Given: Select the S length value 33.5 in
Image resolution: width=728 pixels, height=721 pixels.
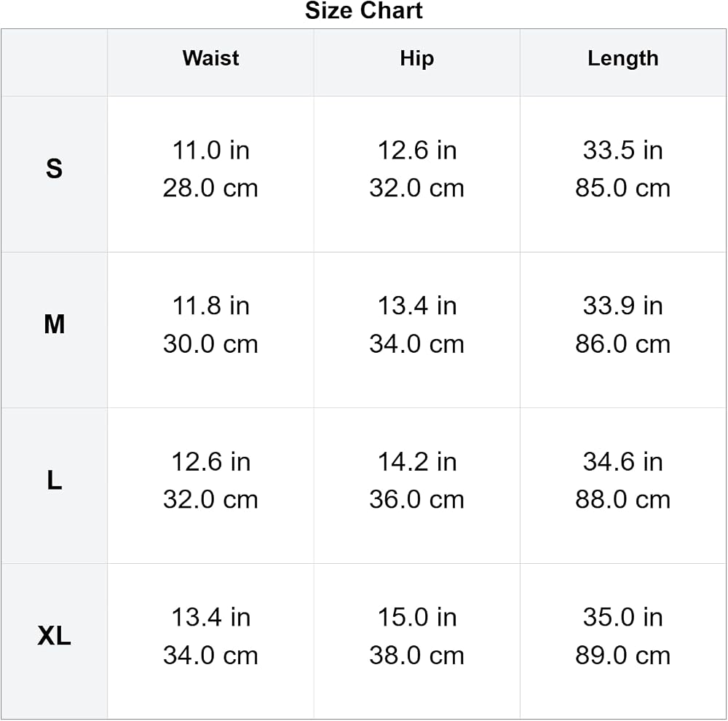Looking at the screenshot, I should [623, 151].
